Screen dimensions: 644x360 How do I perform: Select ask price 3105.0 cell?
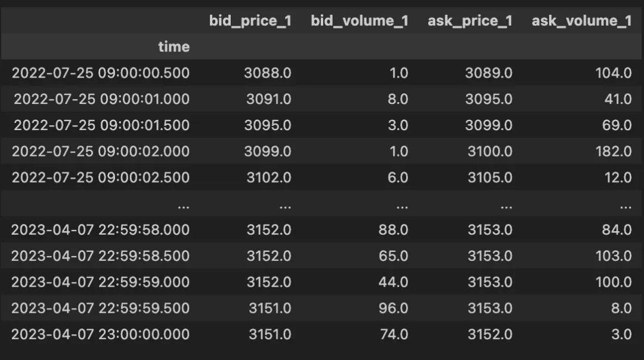point(490,177)
